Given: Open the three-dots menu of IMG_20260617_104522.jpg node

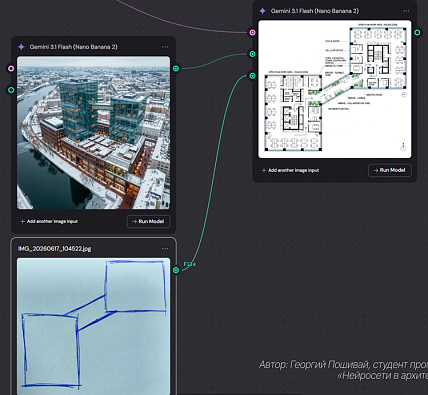Looking at the screenshot, I should tap(165, 249).
